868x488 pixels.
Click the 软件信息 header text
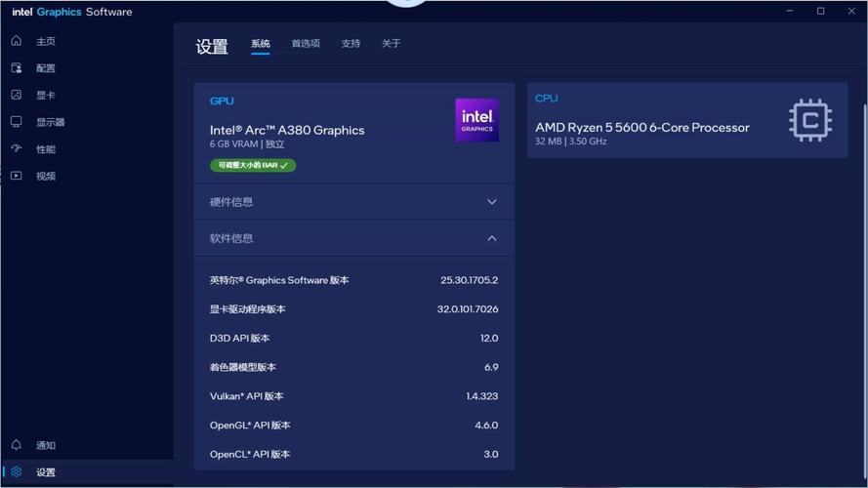230,238
